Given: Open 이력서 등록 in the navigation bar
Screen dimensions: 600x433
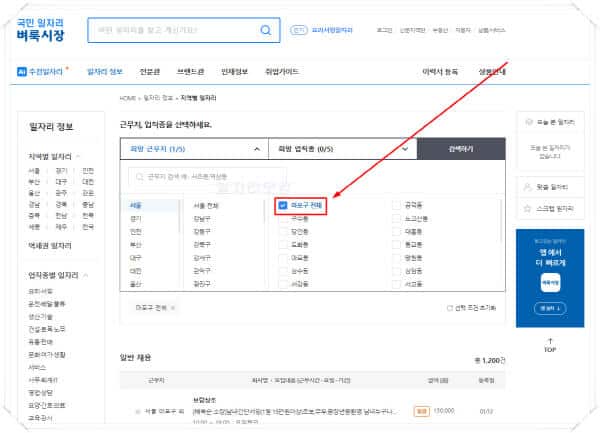Looking at the screenshot, I should coord(440,72).
